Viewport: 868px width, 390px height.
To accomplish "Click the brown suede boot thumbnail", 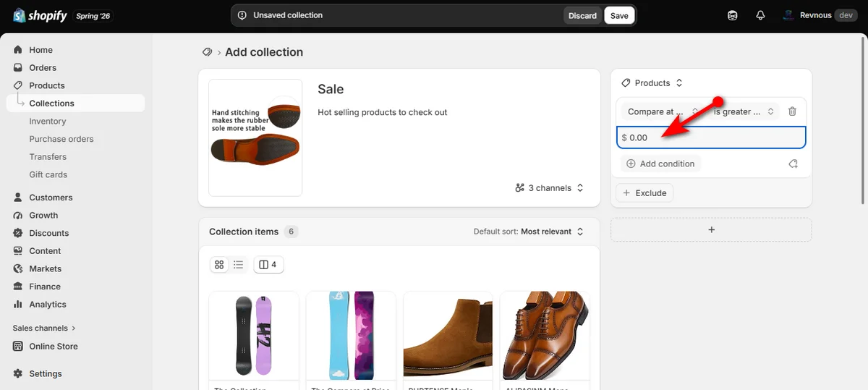I will [448, 336].
